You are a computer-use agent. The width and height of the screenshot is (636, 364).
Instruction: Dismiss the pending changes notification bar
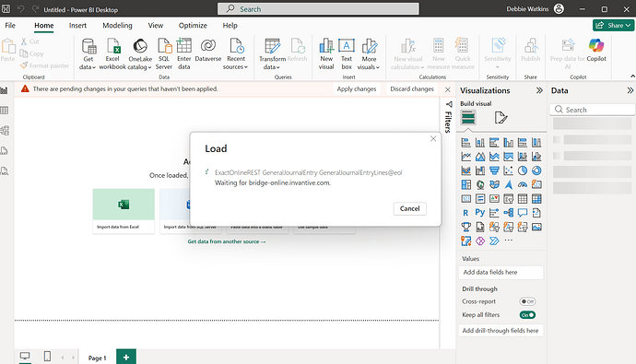click(x=448, y=89)
